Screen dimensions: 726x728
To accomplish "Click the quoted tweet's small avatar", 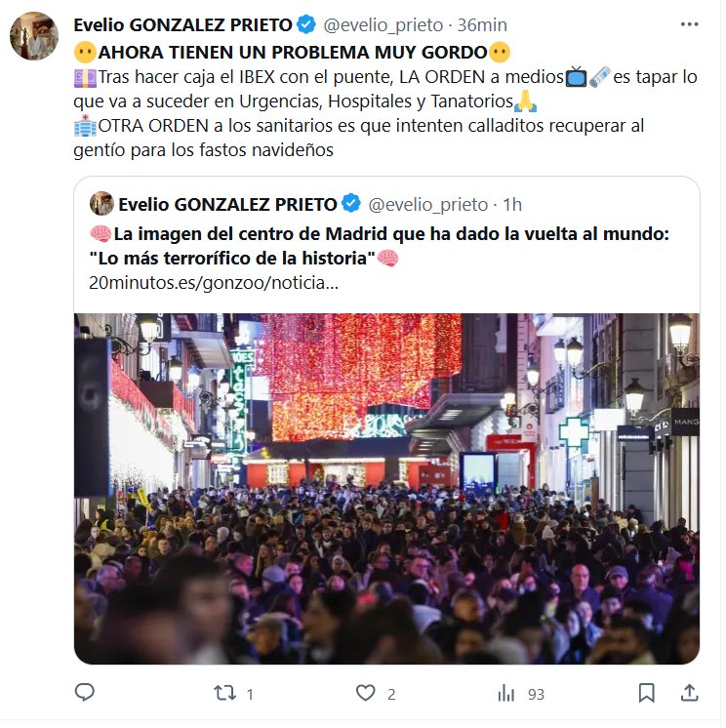I will [x=101, y=203].
